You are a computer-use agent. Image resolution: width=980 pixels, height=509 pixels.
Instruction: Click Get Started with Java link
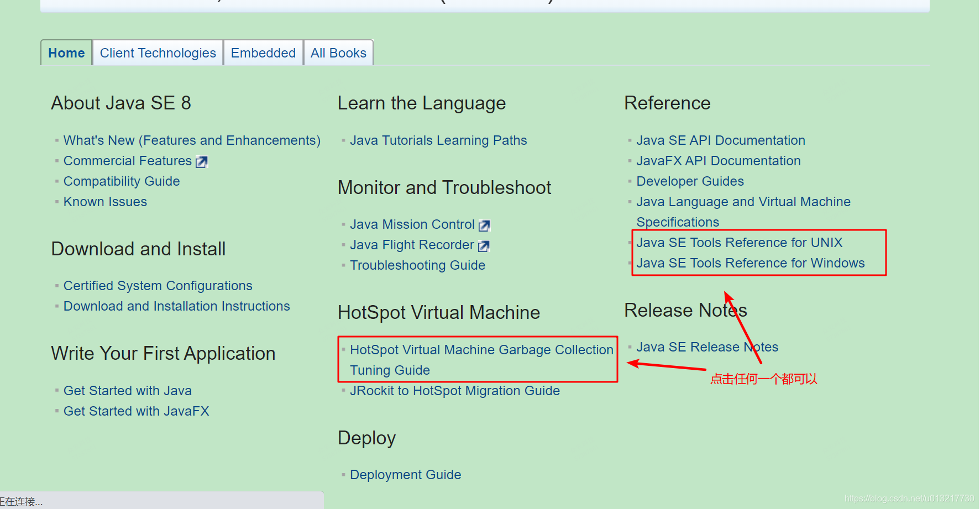[128, 391]
